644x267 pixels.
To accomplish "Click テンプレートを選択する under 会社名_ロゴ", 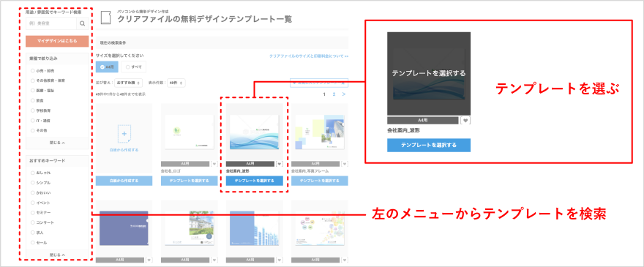I will click(189, 181).
